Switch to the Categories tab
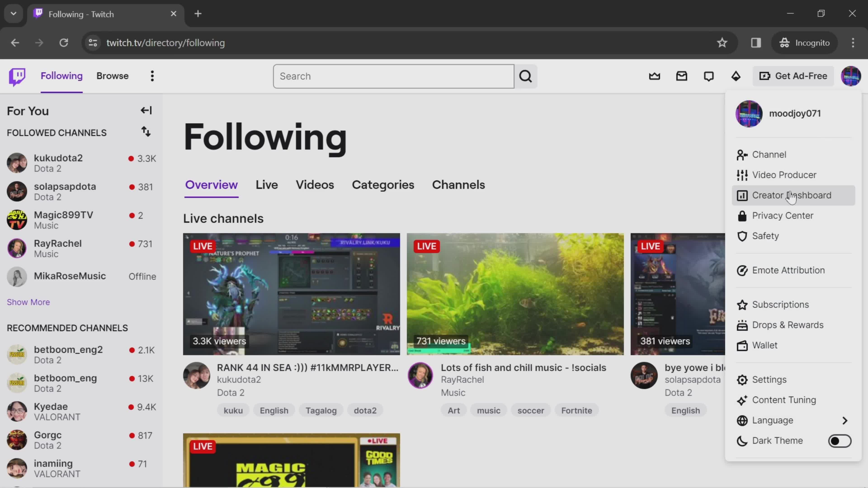Viewport: 868px width, 488px height. tap(383, 185)
